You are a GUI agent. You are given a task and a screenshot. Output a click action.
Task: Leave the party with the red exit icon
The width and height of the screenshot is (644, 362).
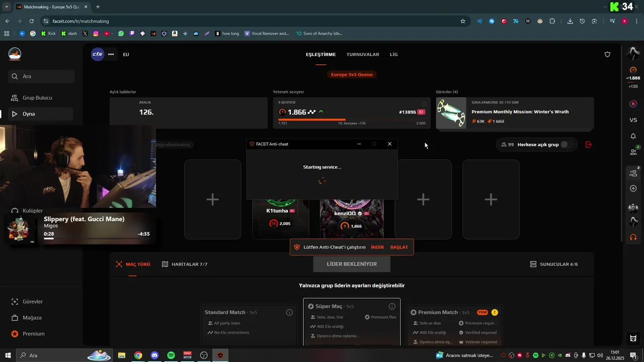point(589,144)
